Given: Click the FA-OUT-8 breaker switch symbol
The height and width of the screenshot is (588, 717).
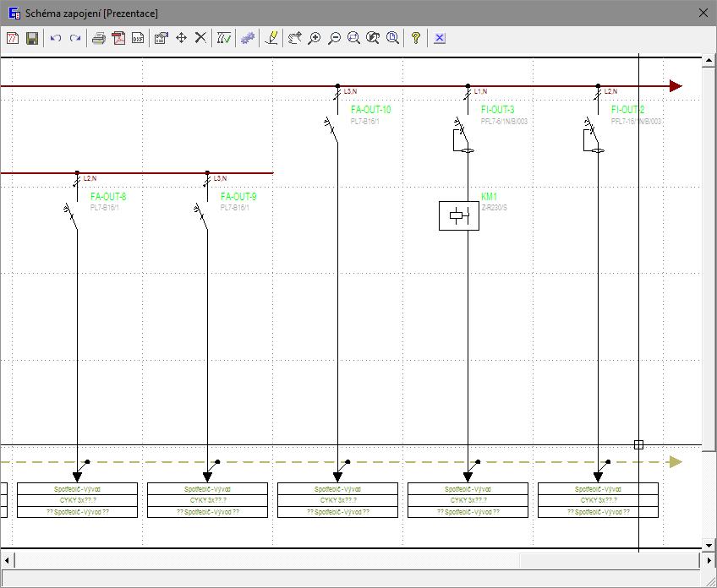Looking at the screenshot, I should [71, 216].
